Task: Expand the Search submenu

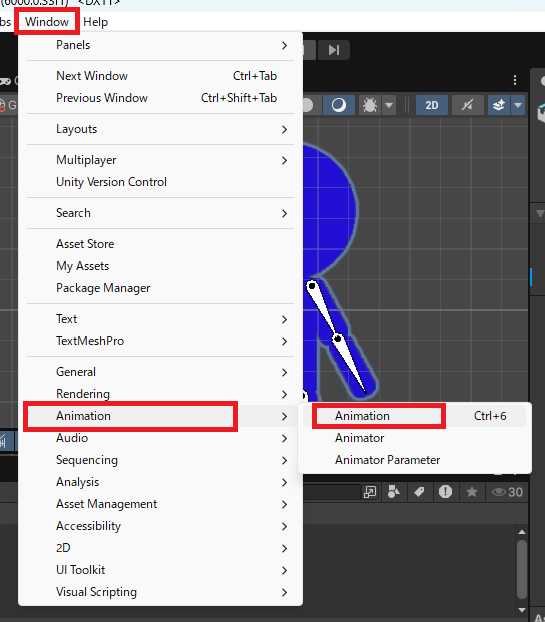Action: coord(160,213)
